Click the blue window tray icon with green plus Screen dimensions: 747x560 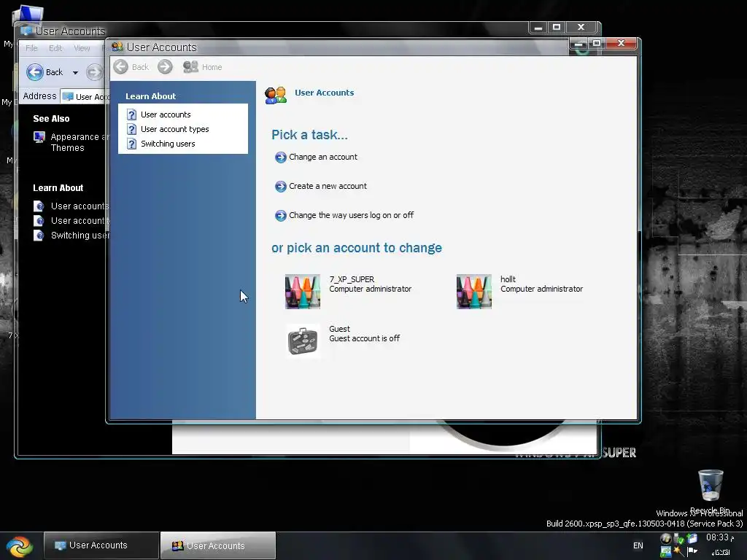pyautogui.click(x=692, y=538)
